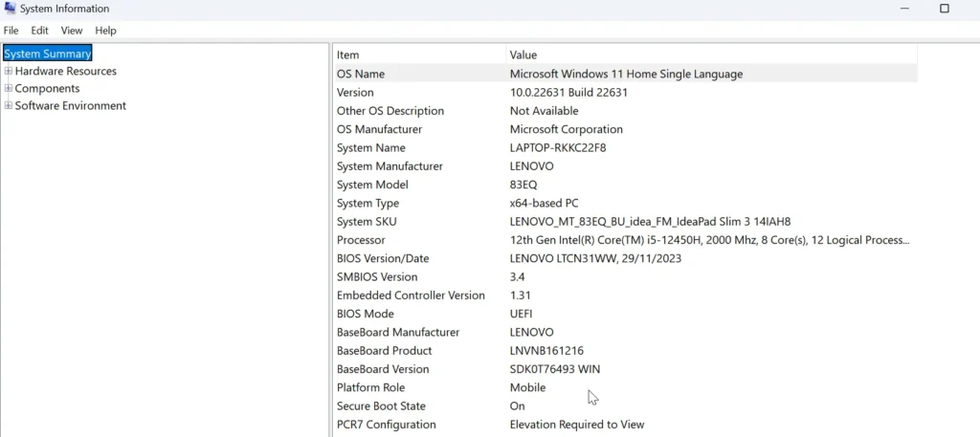Open the View menu

(x=71, y=30)
